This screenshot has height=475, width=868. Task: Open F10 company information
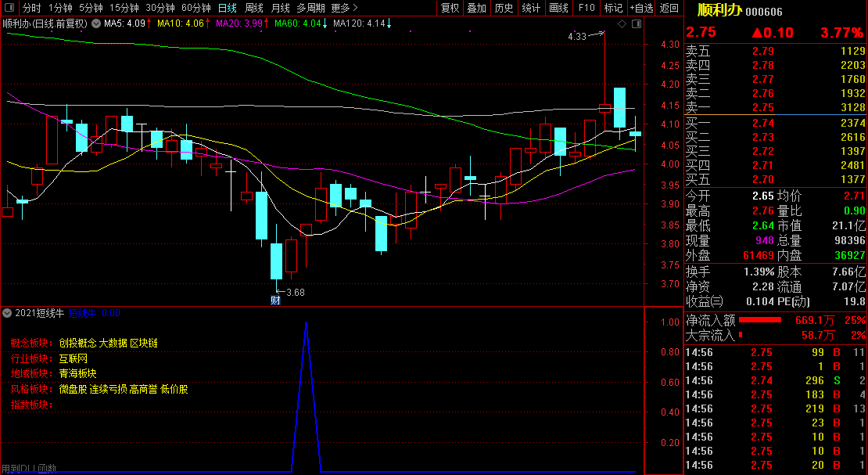(x=586, y=8)
